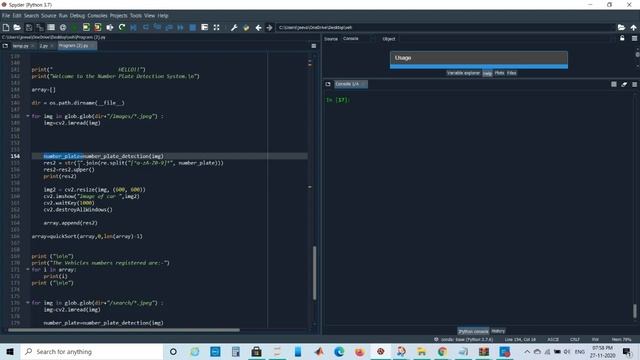Click the debug step-over icon

(145, 27)
